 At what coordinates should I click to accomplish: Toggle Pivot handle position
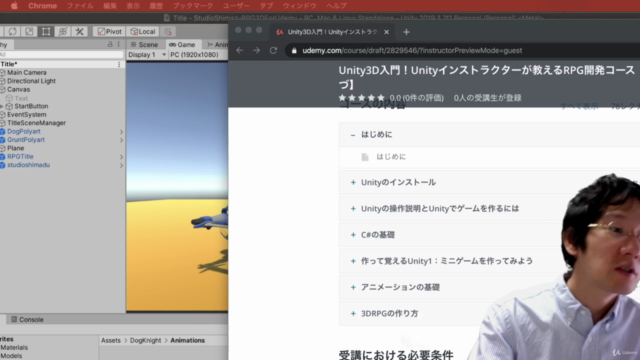109,31
